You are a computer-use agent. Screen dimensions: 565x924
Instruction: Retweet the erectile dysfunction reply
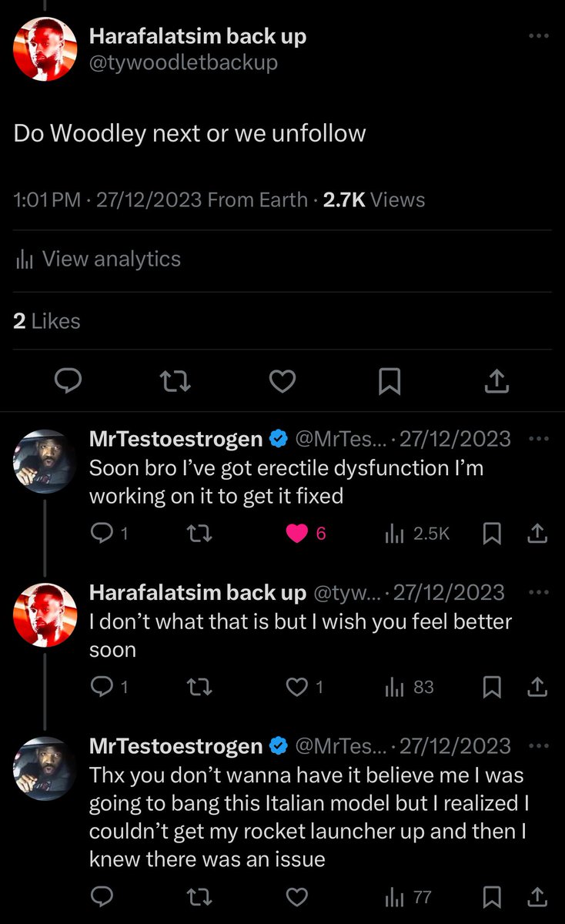click(x=199, y=533)
